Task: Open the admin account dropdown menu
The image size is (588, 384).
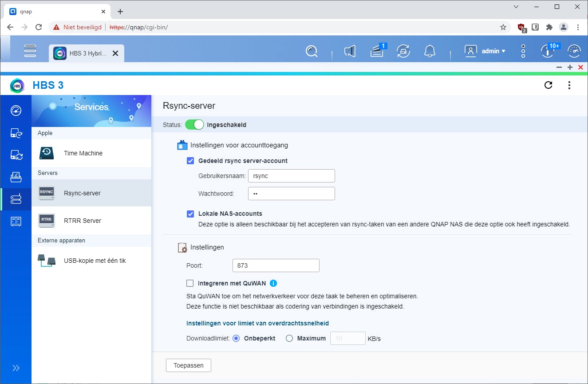Action: (x=493, y=51)
